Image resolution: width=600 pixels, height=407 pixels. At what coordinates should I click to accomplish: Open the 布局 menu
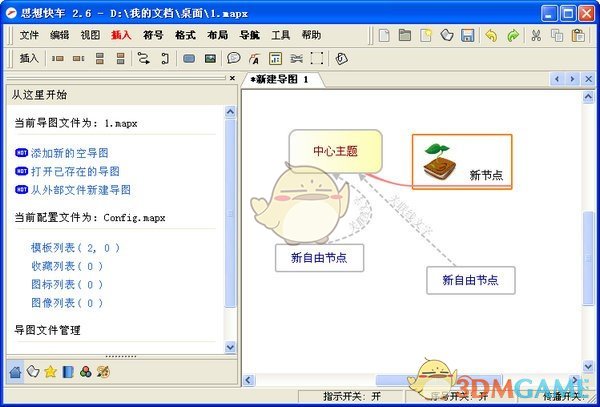pyautogui.click(x=217, y=35)
